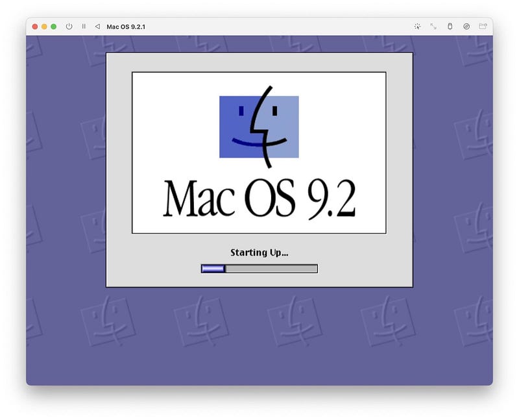Image resolution: width=519 pixels, height=420 pixels.
Task: Close the VM window with red button
Action: 35,27
